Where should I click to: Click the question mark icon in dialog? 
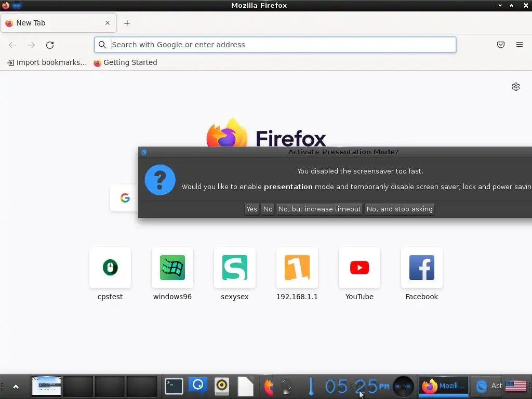pyautogui.click(x=160, y=180)
